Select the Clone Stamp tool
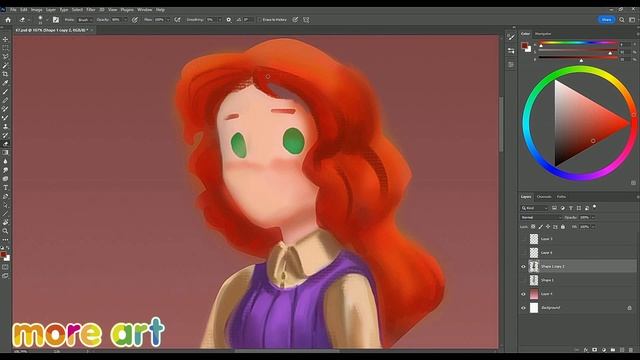 pos(5,127)
